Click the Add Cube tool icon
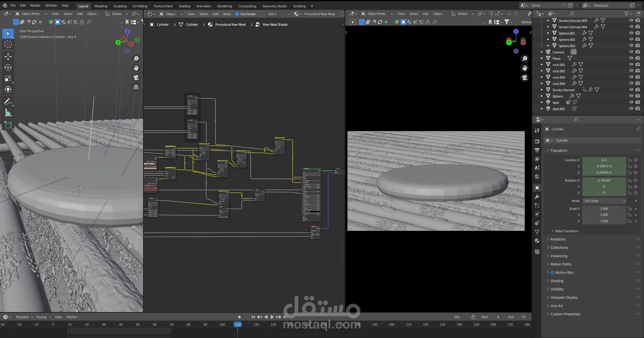This screenshot has height=338, width=644. tap(8, 125)
